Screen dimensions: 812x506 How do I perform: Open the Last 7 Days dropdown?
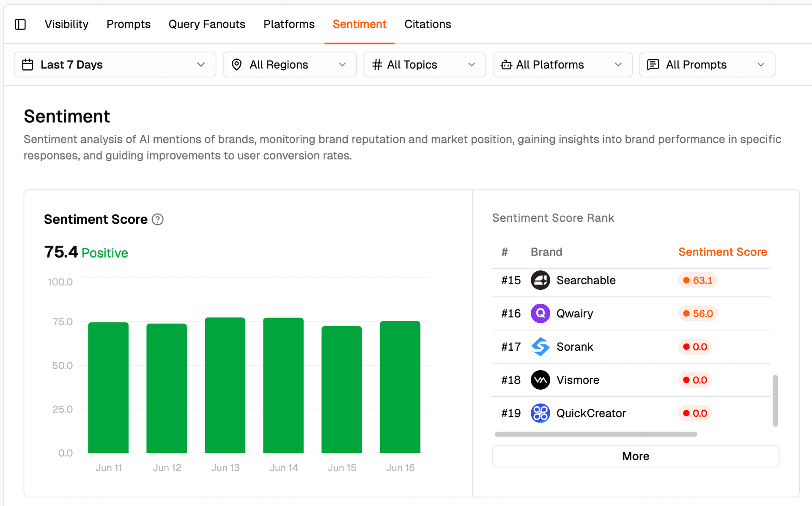pos(115,65)
